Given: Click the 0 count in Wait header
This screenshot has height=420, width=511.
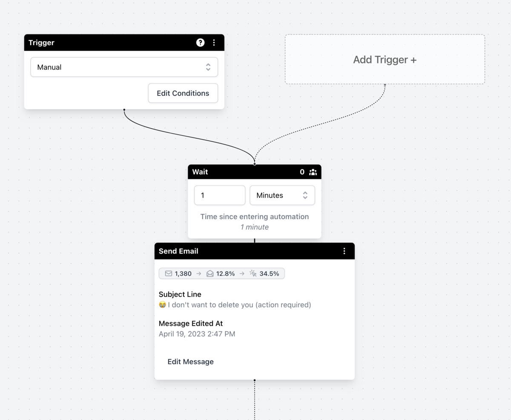Looking at the screenshot, I should 302,172.
